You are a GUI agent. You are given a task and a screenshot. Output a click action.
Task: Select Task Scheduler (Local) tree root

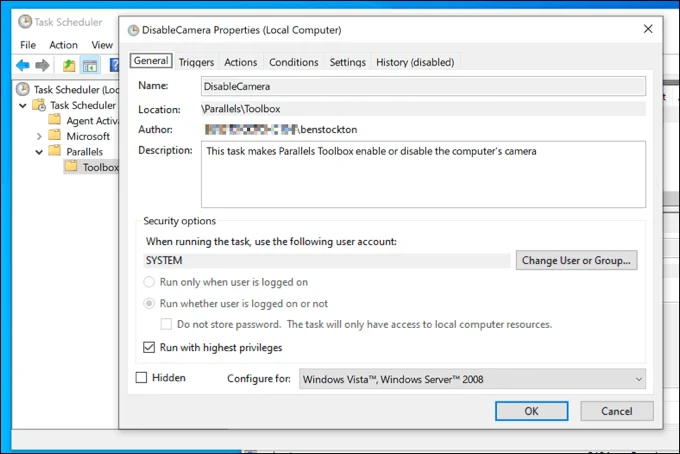76,90
